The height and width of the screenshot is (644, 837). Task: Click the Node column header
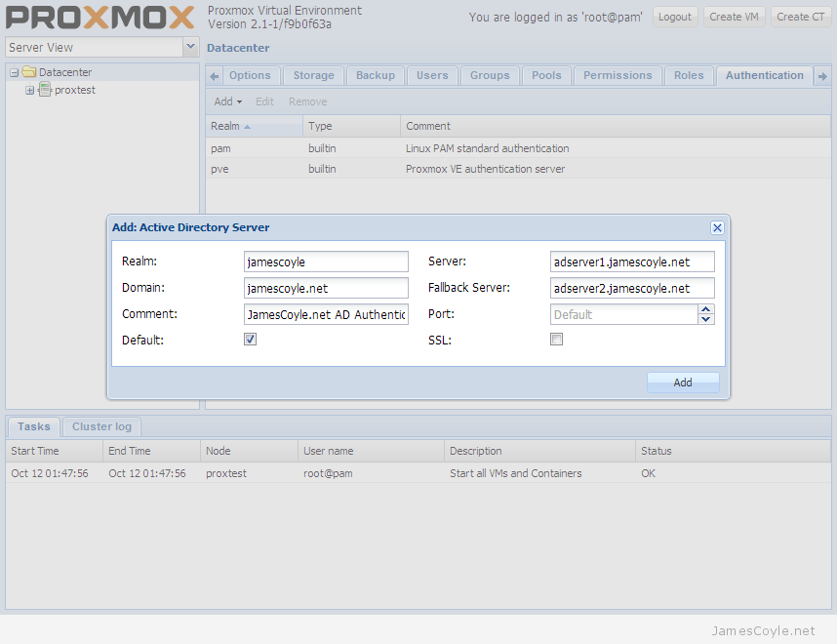(x=250, y=451)
